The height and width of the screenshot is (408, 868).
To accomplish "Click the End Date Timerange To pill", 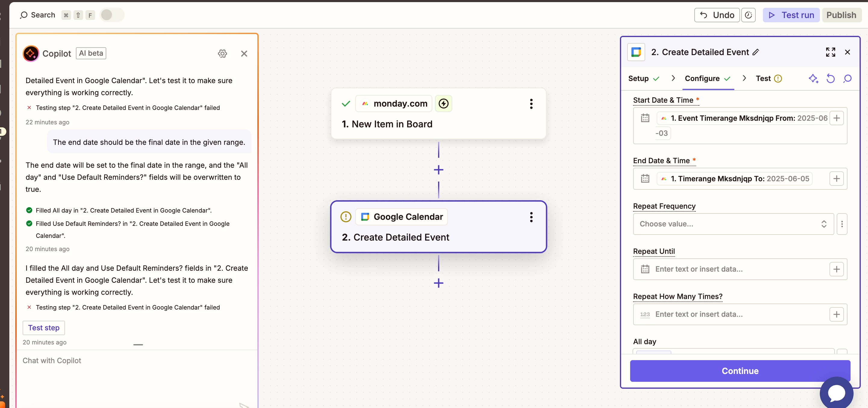I will [735, 179].
